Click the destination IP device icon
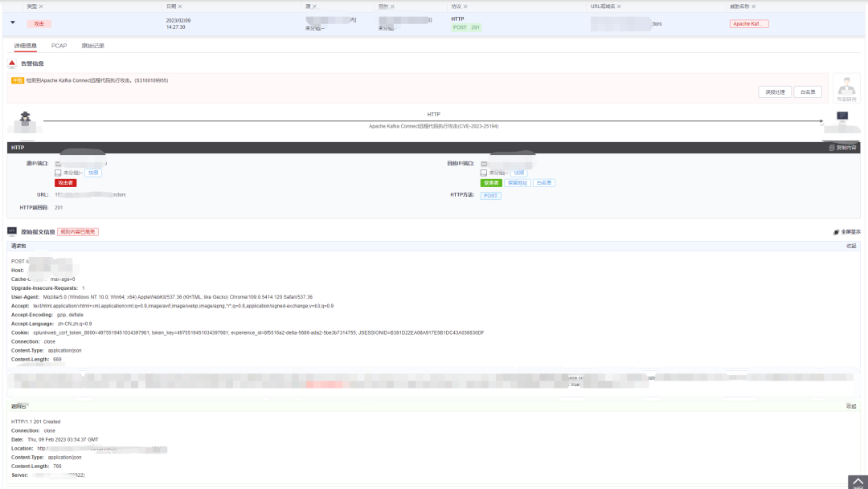Viewport: 868px width, 489px height. point(484,165)
